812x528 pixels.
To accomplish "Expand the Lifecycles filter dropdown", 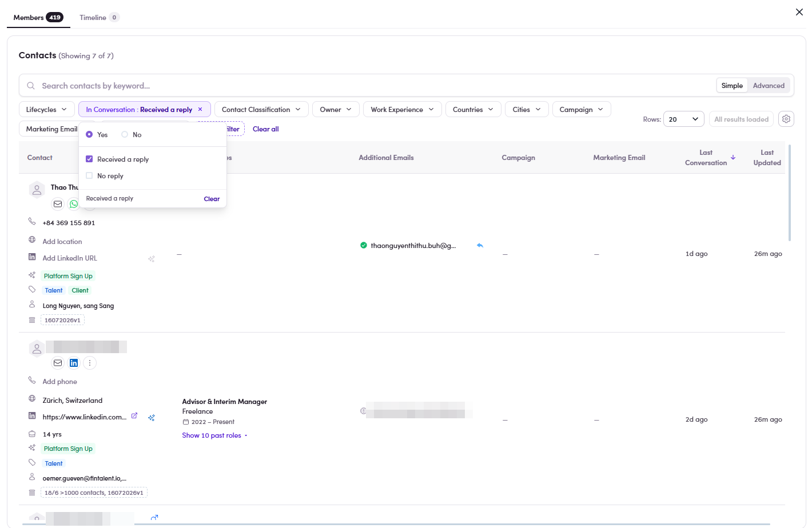I will [x=47, y=110].
